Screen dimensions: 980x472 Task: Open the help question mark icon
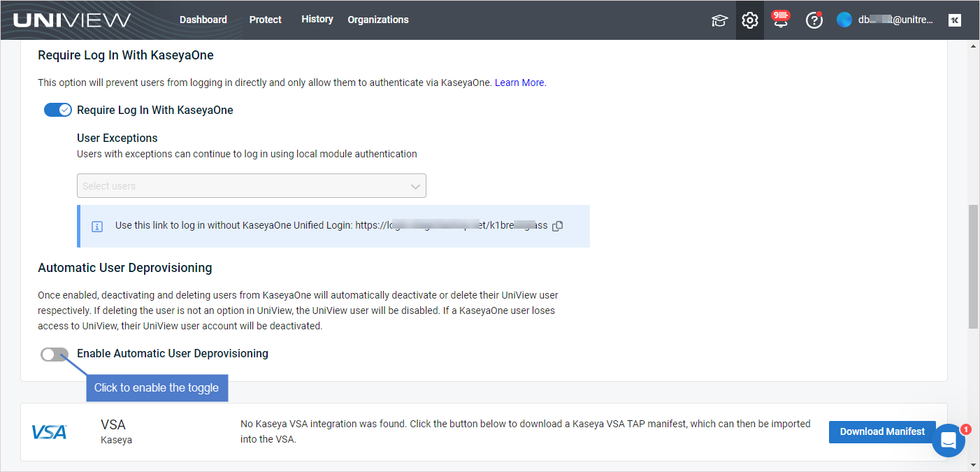click(x=814, y=20)
